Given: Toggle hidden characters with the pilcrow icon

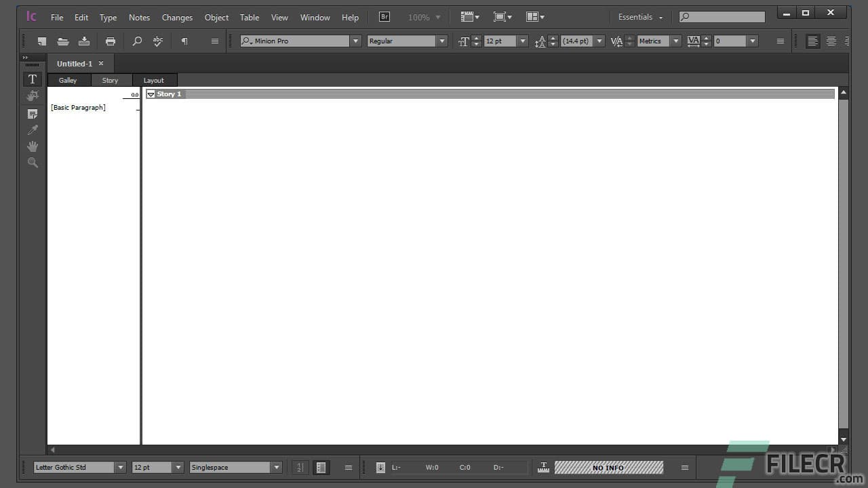Looking at the screenshot, I should click(x=184, y=41).
